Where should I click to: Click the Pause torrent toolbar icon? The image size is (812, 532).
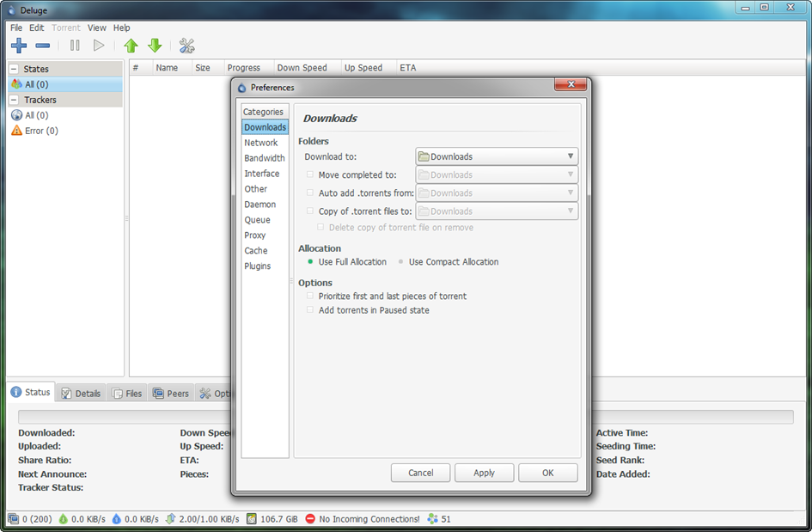point(75,46)
